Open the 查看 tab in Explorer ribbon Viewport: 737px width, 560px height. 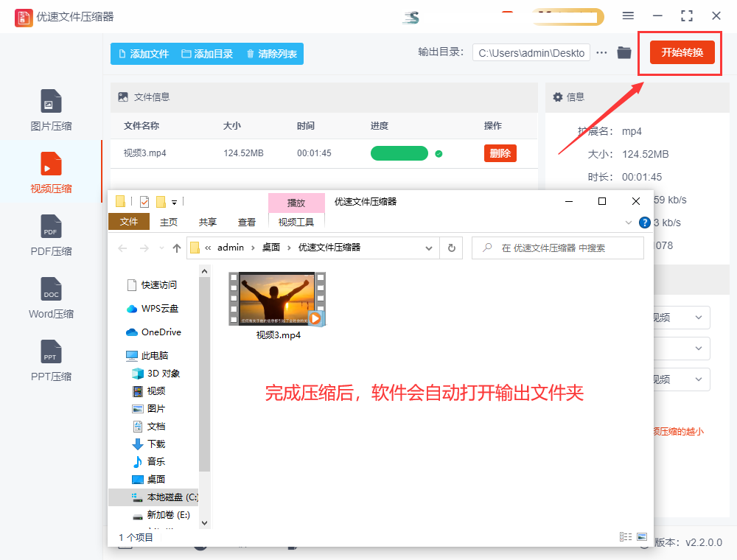pos(247,222)
